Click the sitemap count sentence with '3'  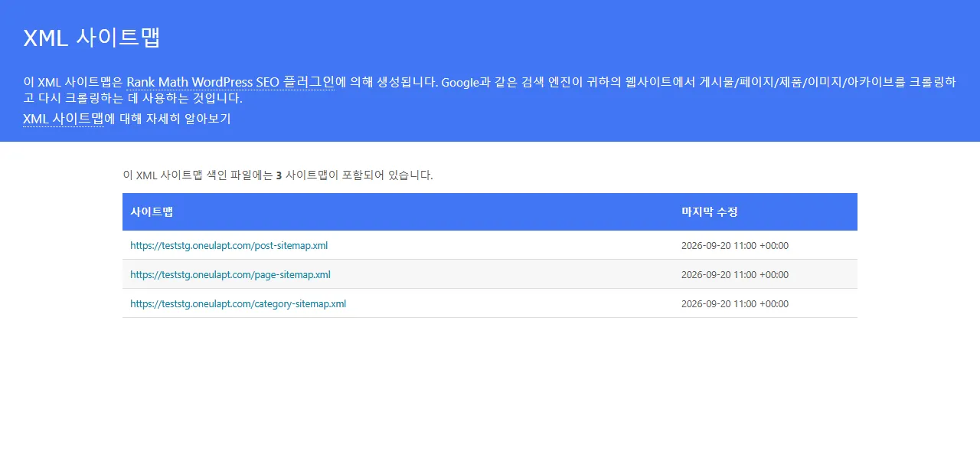coord(278,175)
